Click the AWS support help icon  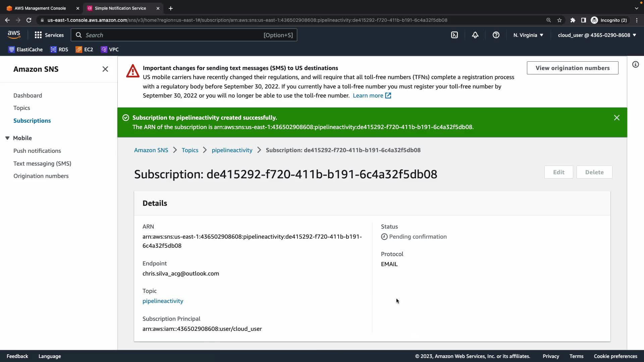point(496,35)
